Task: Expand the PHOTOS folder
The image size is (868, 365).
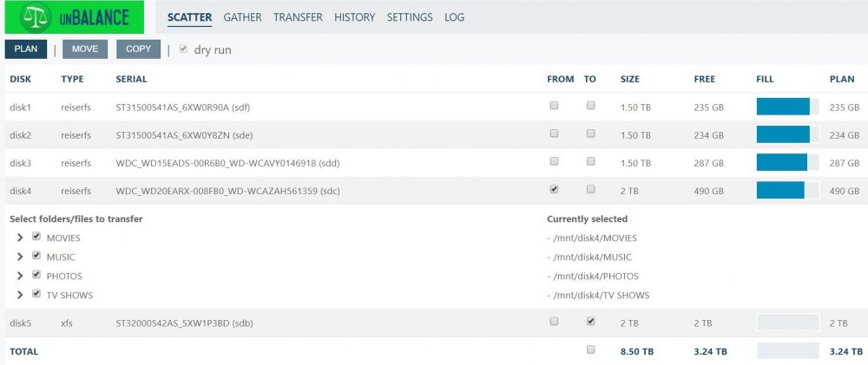Action: pos(20,276)
